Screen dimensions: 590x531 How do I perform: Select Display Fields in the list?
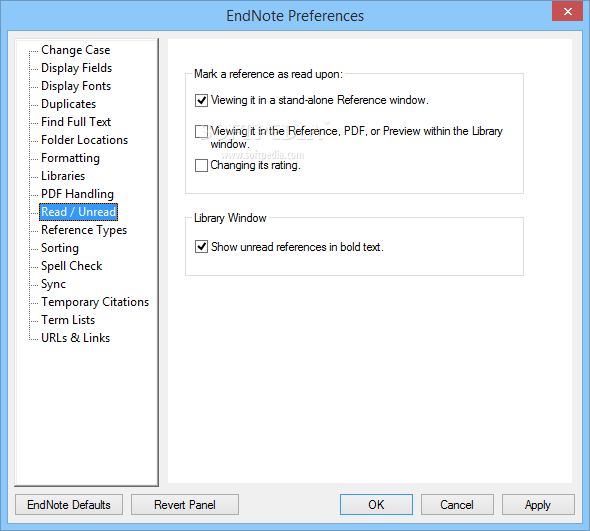click(x=76, y=68)
